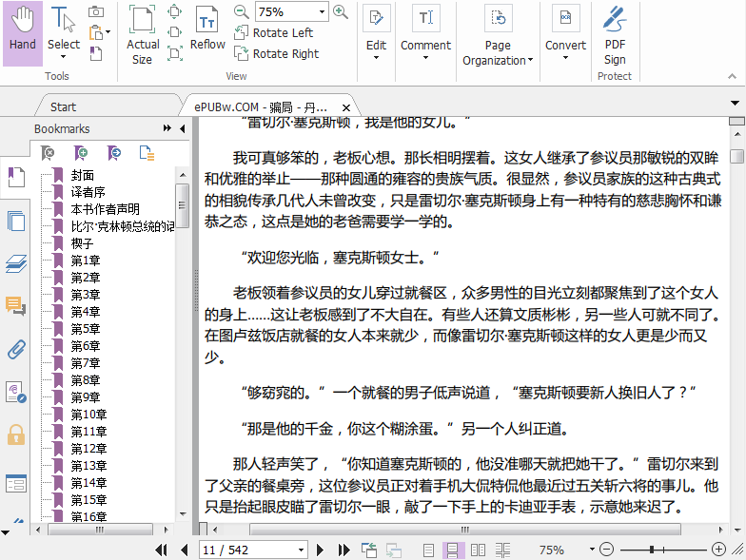
Task: Switch to single page view
Action: click(428, 550)
